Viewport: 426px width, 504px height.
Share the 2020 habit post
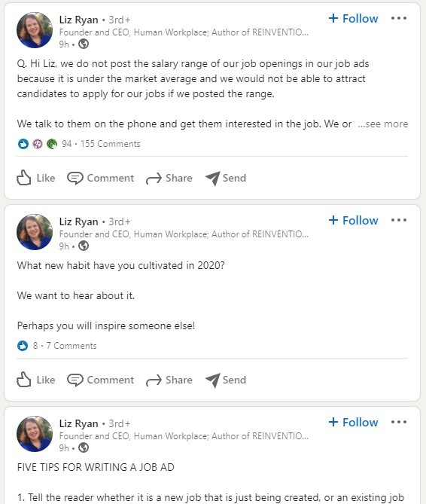pyautogui.click(x=169, y=380)
